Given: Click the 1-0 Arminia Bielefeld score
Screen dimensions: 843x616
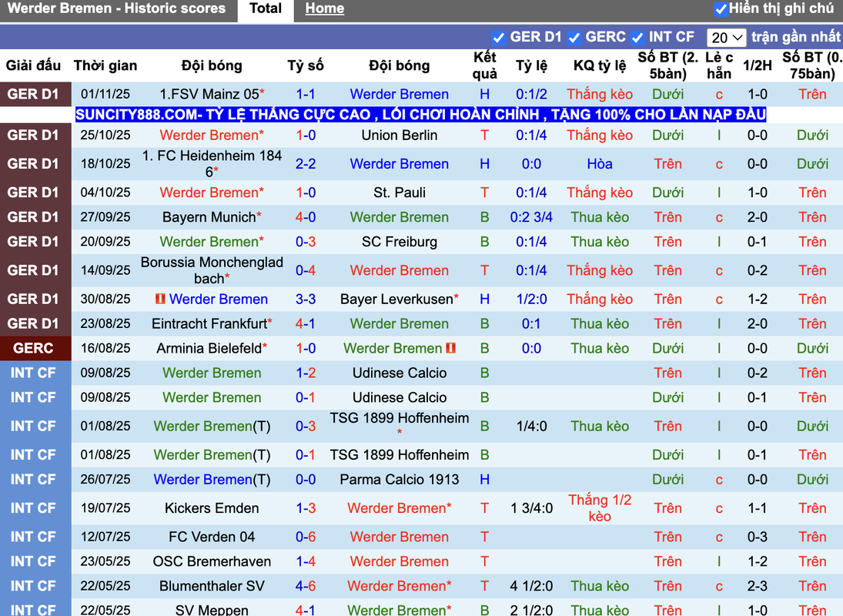Looking at the screenshot, I should click(306, 348).
